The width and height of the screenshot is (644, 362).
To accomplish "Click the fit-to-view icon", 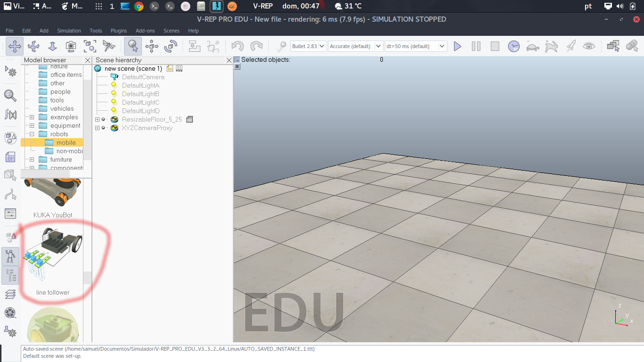I will tap(90, 46).
